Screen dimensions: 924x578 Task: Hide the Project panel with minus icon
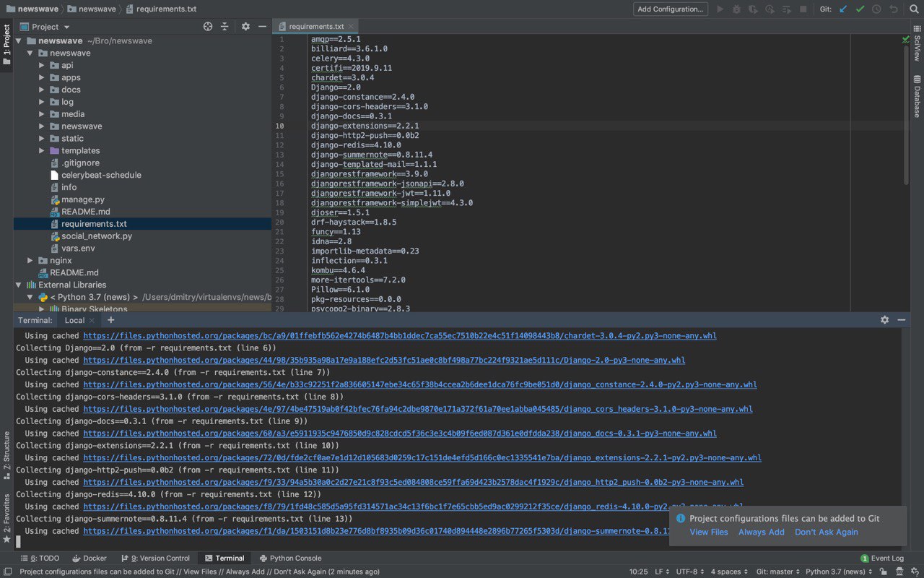pos(262,27)
